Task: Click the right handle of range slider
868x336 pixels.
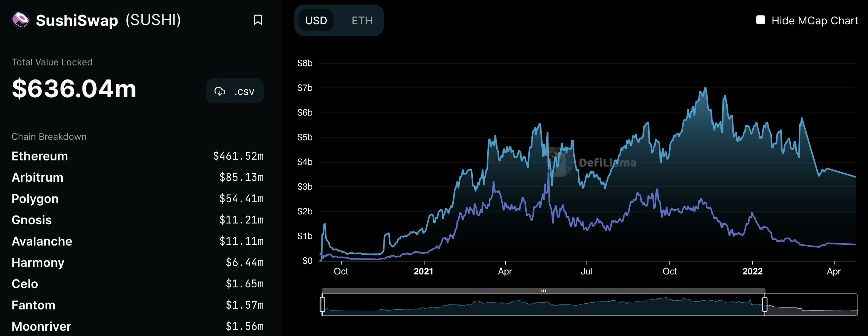Action: click(765, 304)
